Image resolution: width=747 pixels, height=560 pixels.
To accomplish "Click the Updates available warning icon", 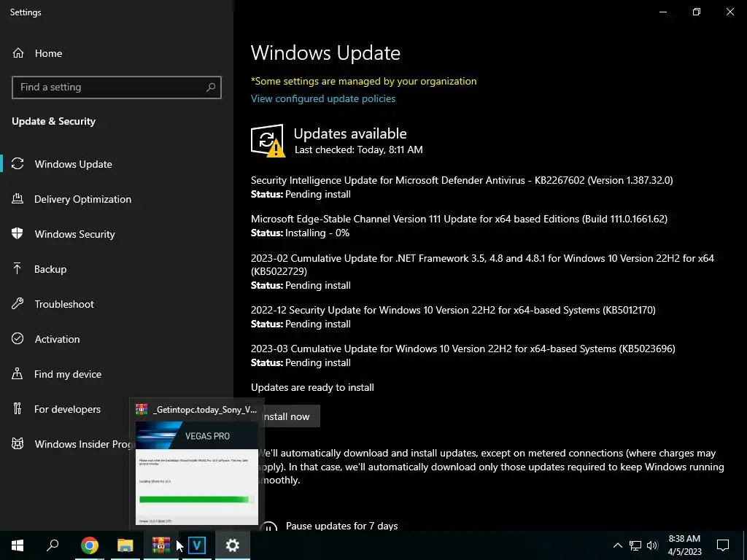I will pos(268,141).
